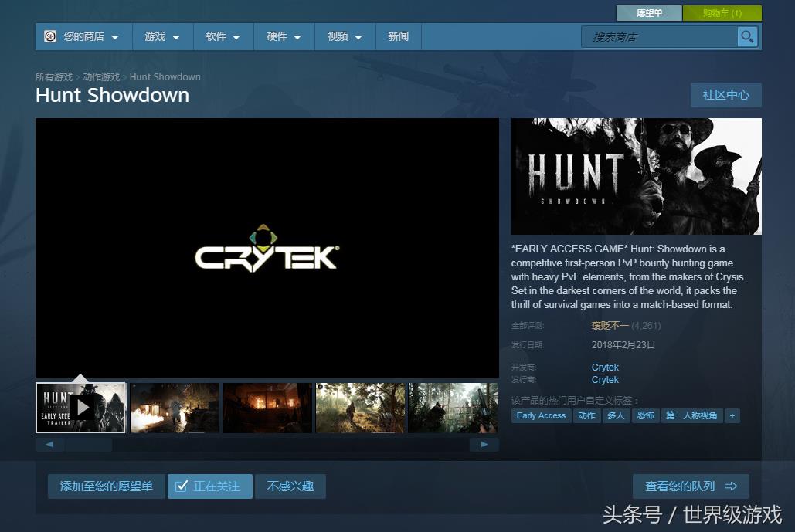This screenshot has height=532, width=795.
Task: Select the sunny swamp hunter thumbnail
Action: [361, 408]
